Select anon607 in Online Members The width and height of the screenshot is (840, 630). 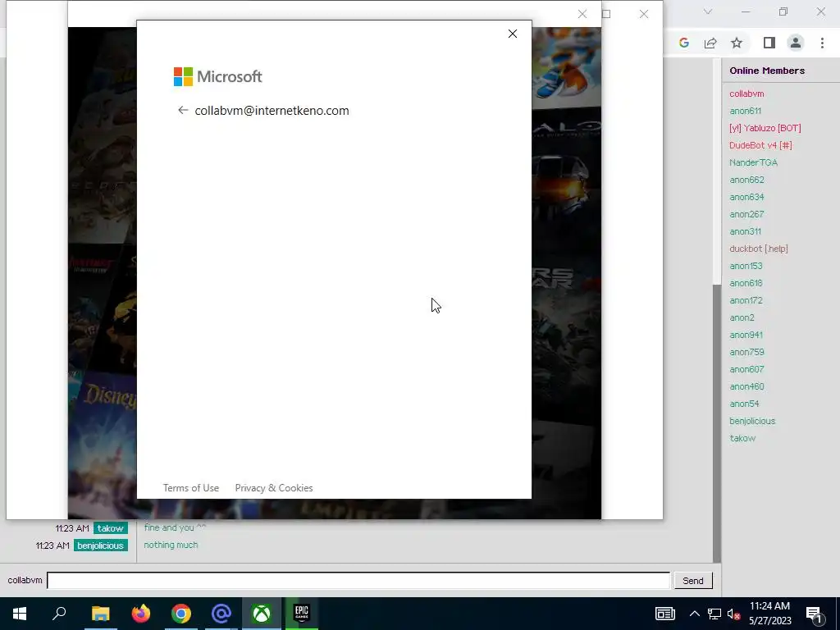pos(746,369)
